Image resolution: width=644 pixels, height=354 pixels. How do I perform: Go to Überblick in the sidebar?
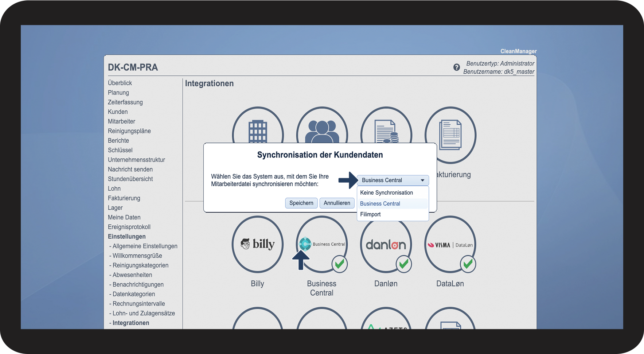(120, 83)
